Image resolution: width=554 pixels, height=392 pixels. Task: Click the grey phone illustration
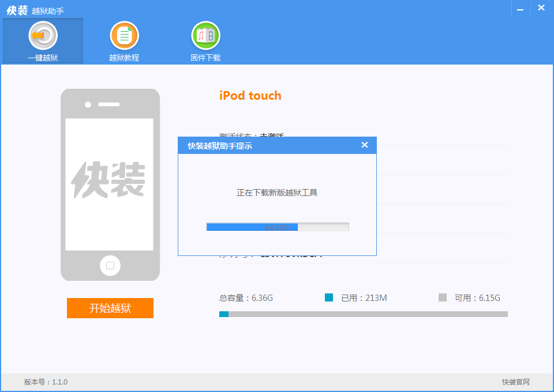click(x=110, y=184)
